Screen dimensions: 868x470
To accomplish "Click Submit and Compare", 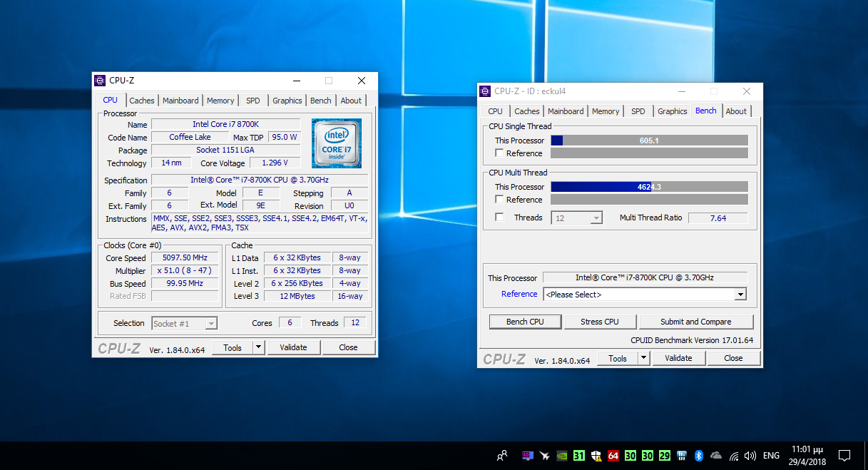I will click(696, 322).
